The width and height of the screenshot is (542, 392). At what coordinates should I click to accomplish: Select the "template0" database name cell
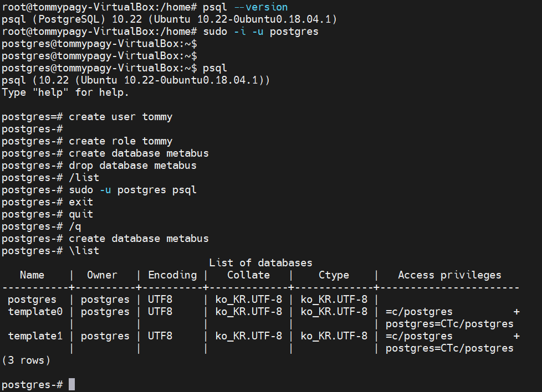[35, 312]
